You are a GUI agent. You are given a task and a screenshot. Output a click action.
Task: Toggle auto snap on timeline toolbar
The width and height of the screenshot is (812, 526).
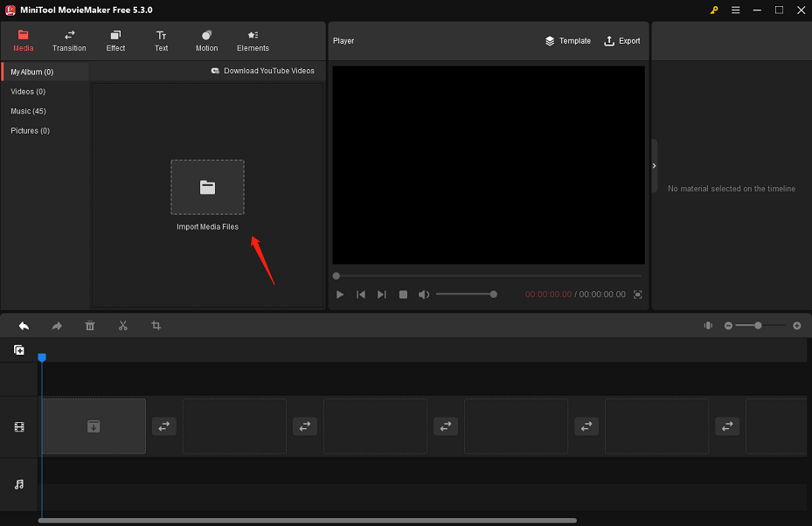coord(708,326)
